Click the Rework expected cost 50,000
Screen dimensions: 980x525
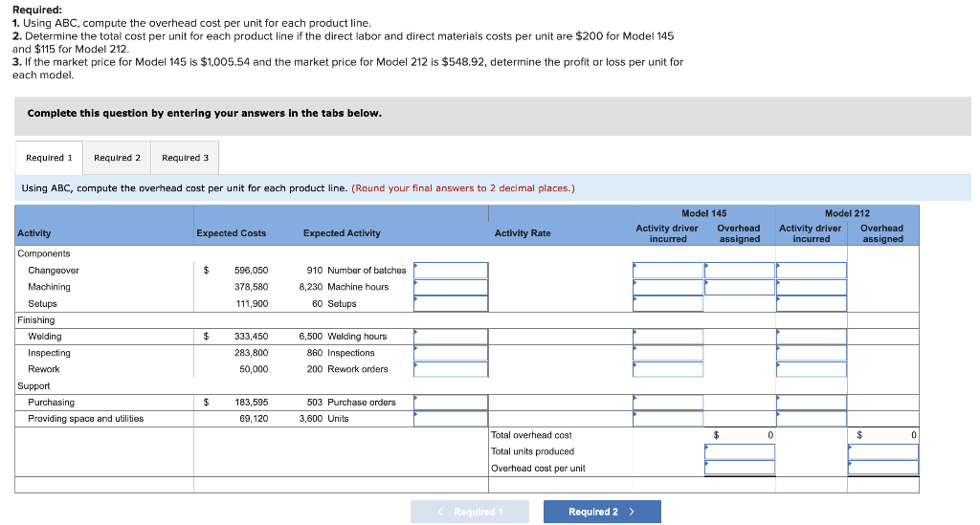[x=254, y=369]
